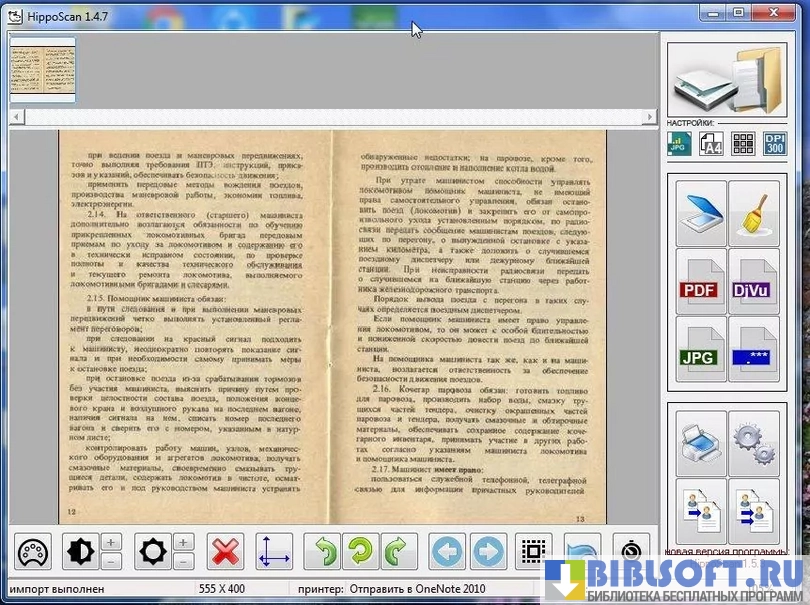Click the printer print icon
The image size is (810, 605).
701,442
